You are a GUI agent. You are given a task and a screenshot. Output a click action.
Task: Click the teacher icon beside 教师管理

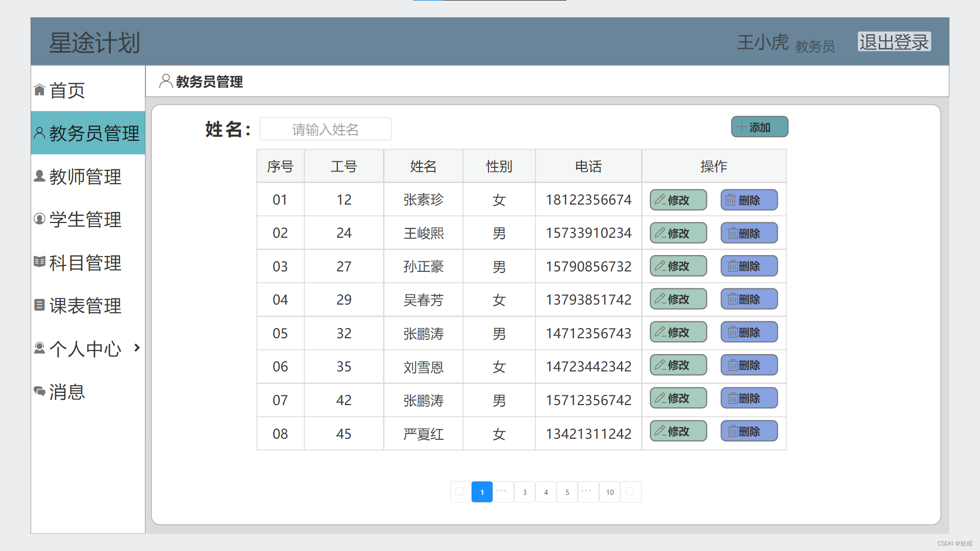(39, 176)
